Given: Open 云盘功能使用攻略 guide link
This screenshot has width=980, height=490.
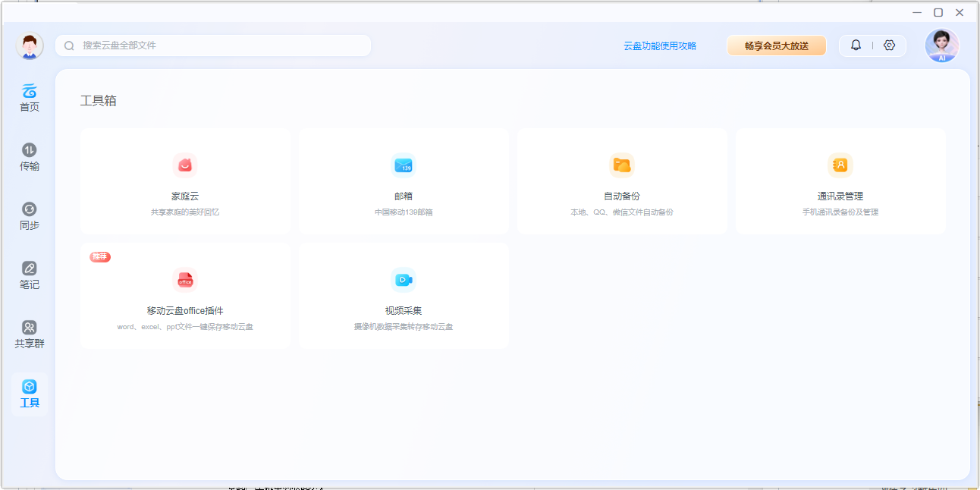Looking at the screenshot, I should (x=660, y=46).
